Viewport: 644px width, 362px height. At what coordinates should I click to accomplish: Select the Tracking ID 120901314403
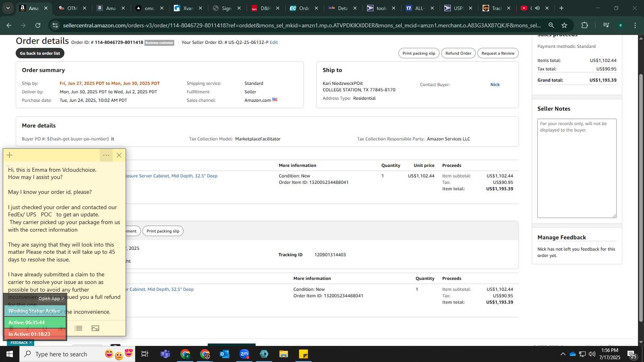tap(330, 255)
